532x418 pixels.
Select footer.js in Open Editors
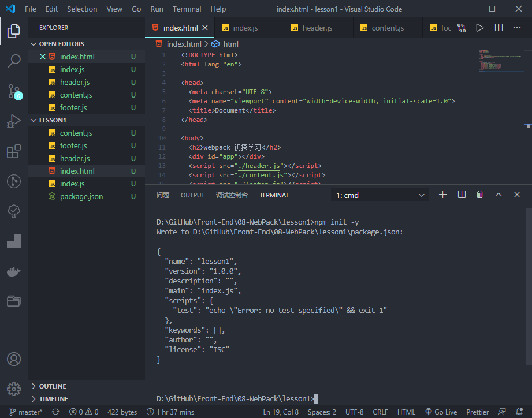(x=86, y=107)
